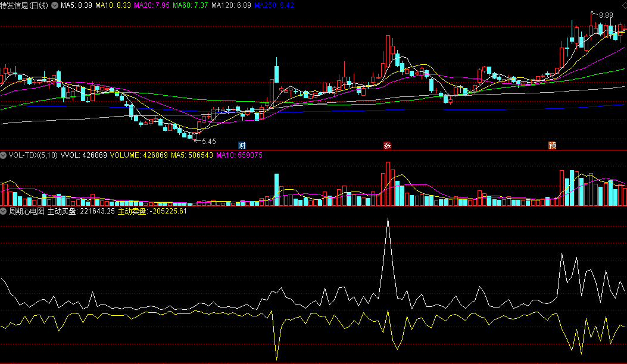Click the 预 forecast marker
This screenshot has width=627, height=364.
click(x=552, y=146)
